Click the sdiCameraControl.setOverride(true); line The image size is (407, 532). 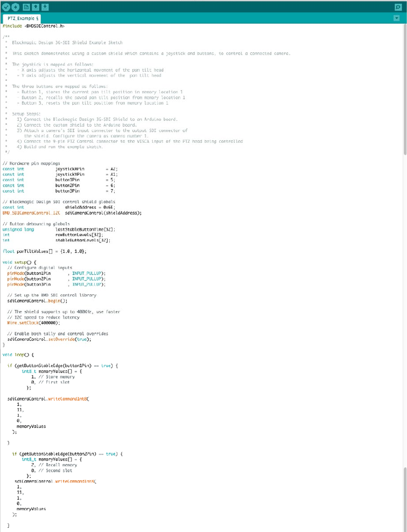49,339
